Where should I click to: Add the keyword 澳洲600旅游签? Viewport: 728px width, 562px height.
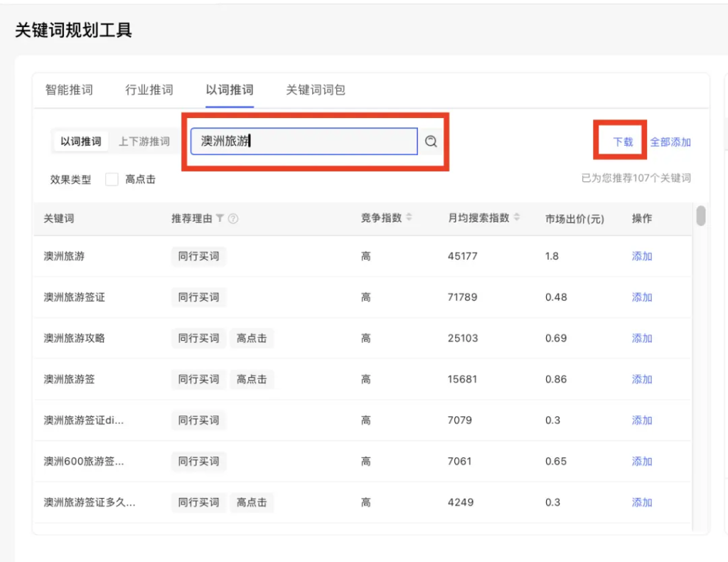641,461
